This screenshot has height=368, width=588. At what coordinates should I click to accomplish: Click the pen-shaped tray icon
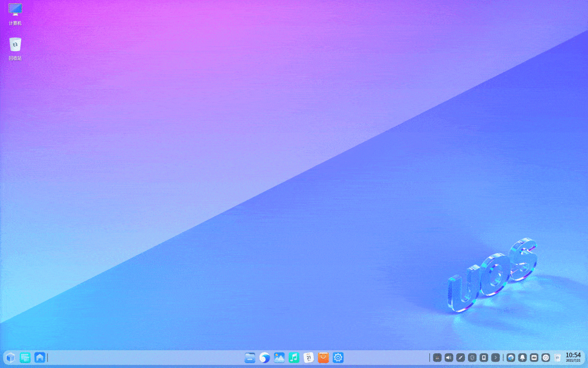(461, 358)
